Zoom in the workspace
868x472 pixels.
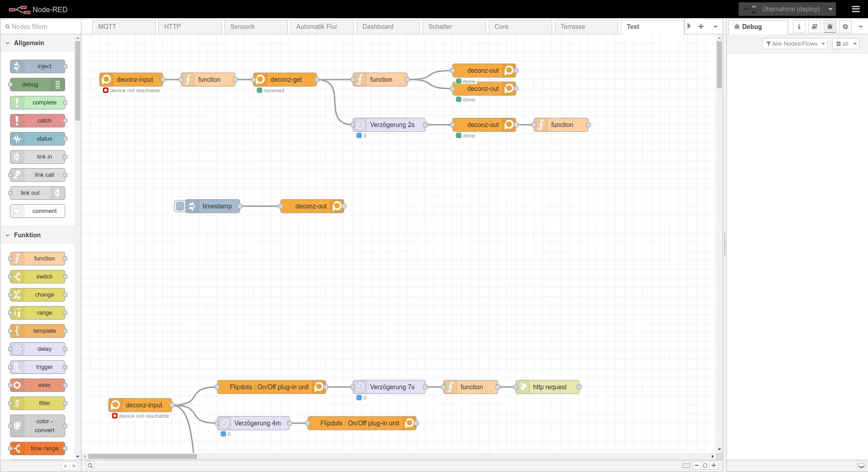[x=714, y=466]
